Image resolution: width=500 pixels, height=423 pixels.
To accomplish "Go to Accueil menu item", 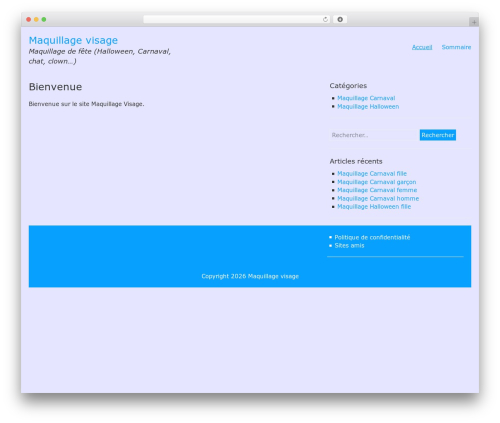I will pyautogui.click(x=422, y=47).
